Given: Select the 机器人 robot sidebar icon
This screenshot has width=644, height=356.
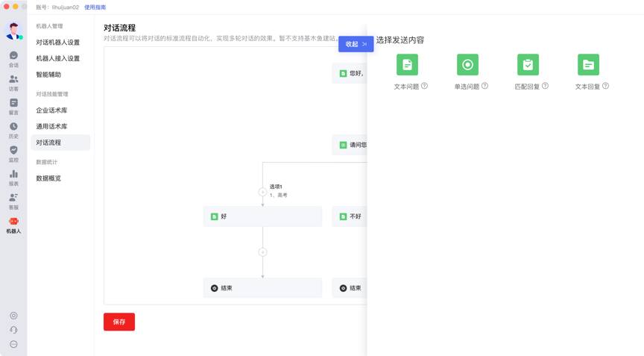Looking at the screenshot, I should (x=13, y=225).
